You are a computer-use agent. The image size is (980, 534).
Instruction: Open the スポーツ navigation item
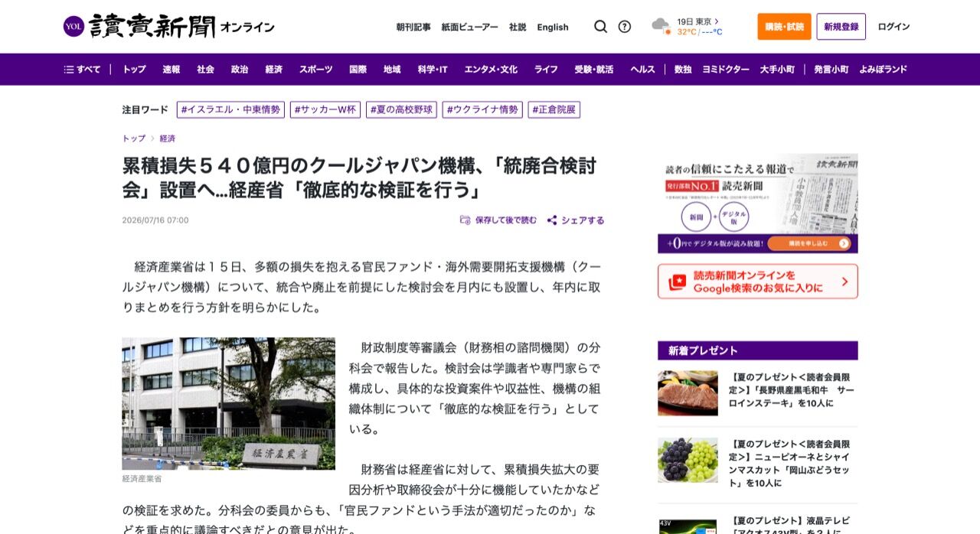click(316, 69)
